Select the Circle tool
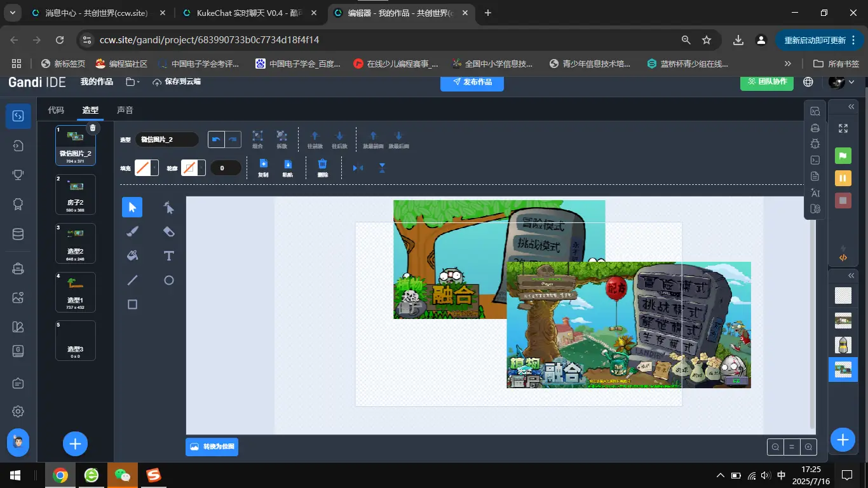Image resolution: width=868 pixels, height=488 pixels. point(168,280)
